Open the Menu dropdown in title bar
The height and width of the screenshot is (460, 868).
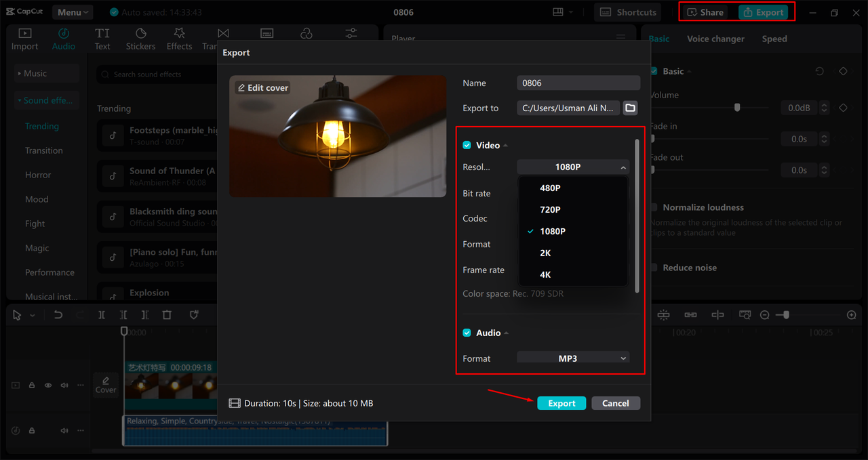click(x=73, y=12)
